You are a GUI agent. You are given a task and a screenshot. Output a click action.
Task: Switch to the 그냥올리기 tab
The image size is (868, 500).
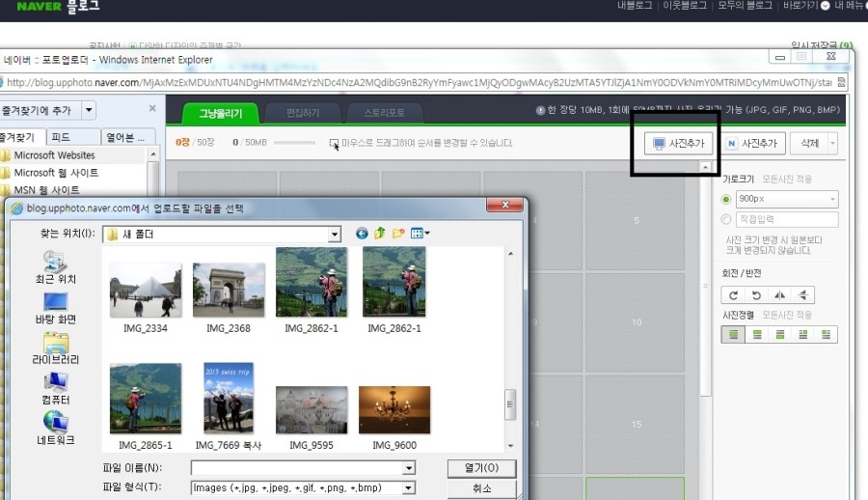click(x=220, y=113)
